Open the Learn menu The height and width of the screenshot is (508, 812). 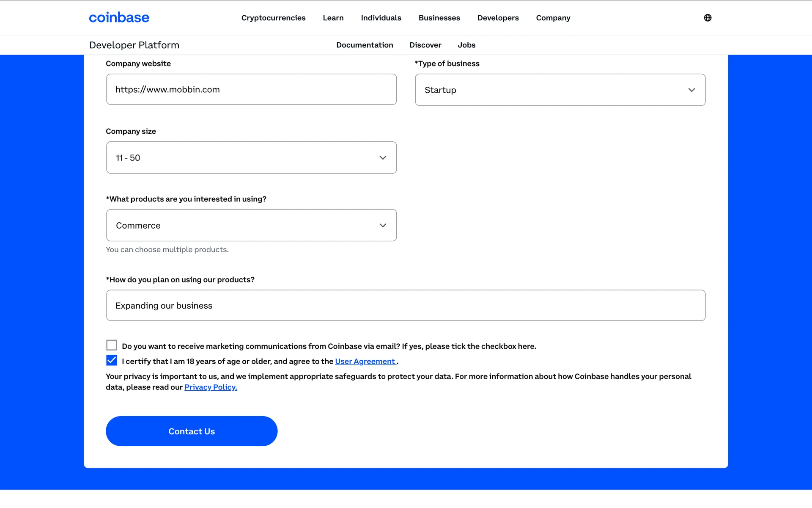pyautogui.click(x=333, y=18)
